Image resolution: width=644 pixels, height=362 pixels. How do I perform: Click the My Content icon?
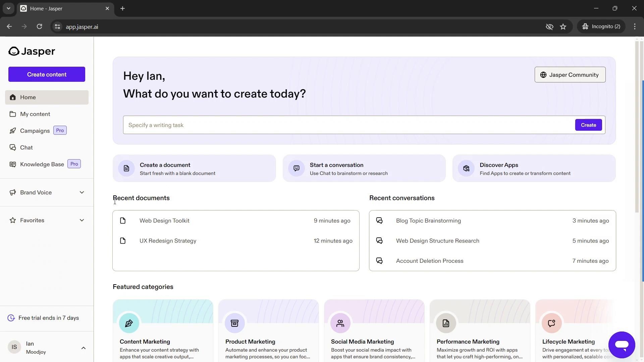(12, 114)
